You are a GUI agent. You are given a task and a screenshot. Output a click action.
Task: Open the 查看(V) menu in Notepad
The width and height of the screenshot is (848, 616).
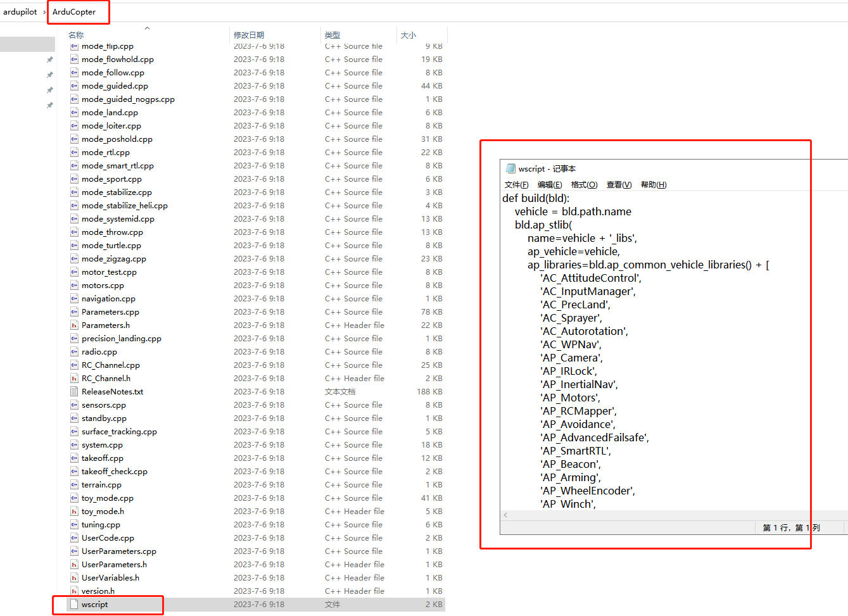coord(619,185)
